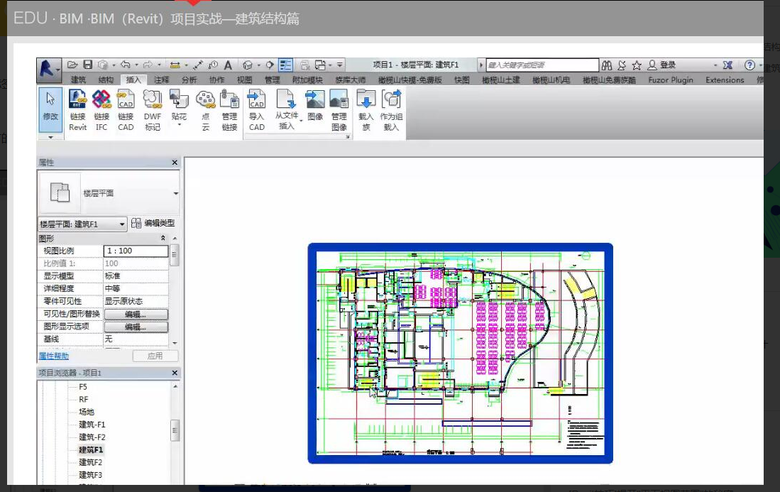Image resolution: width=780 pixels, height=492 pixels.
Task: Click the 属性帮助 link
Action: tap(54, 355)
